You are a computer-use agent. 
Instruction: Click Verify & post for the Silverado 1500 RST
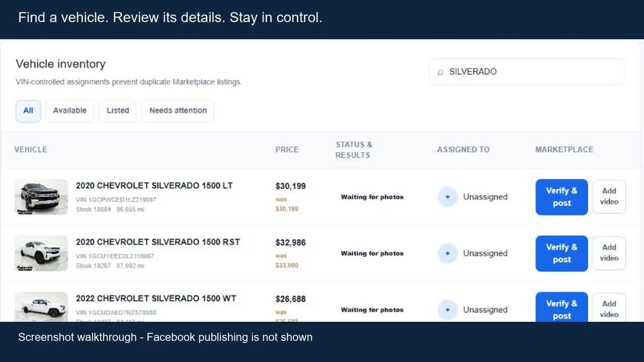click(x=562, y=253)
